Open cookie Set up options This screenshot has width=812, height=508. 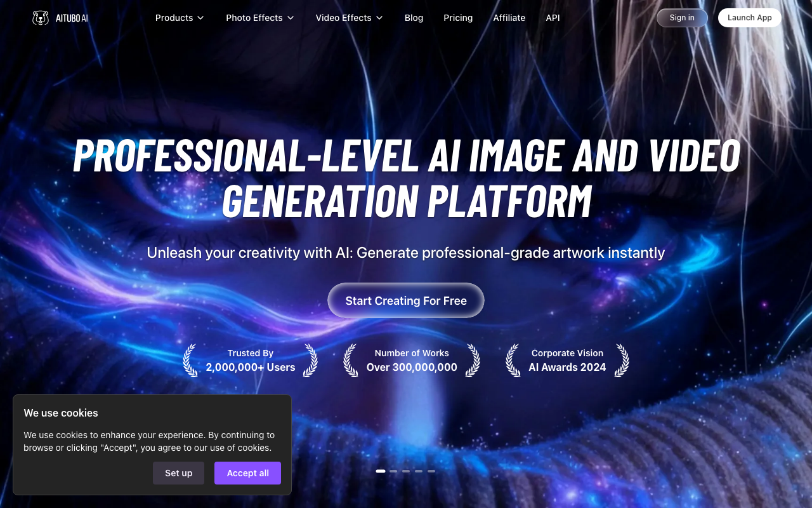pos(178,473)
